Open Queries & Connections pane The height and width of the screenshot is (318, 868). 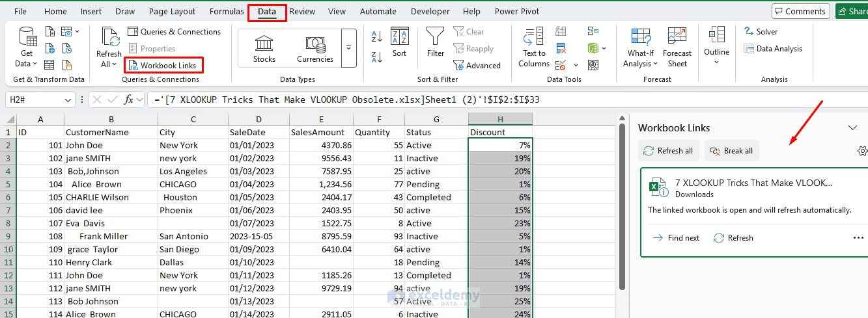point(174,31)
